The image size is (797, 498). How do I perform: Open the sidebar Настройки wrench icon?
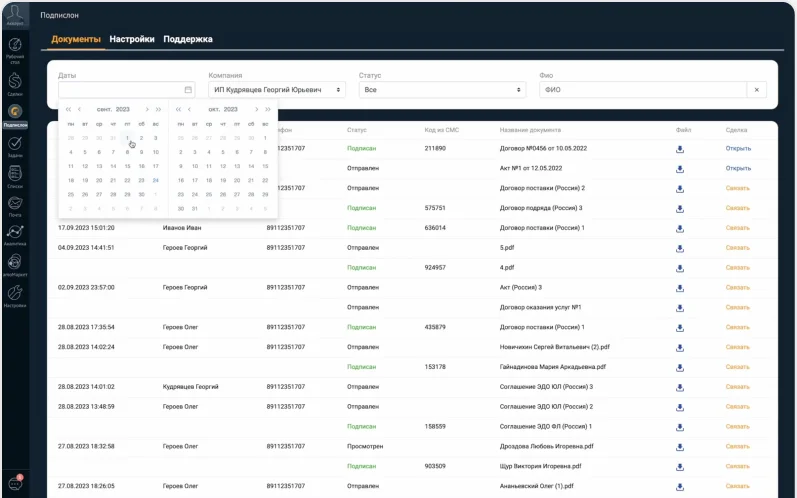15,296
